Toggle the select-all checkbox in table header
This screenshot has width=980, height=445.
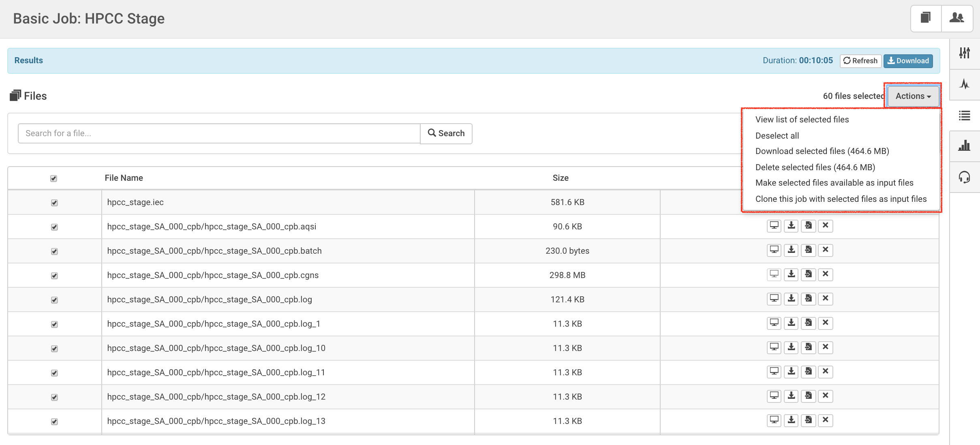tap(53, 178)
